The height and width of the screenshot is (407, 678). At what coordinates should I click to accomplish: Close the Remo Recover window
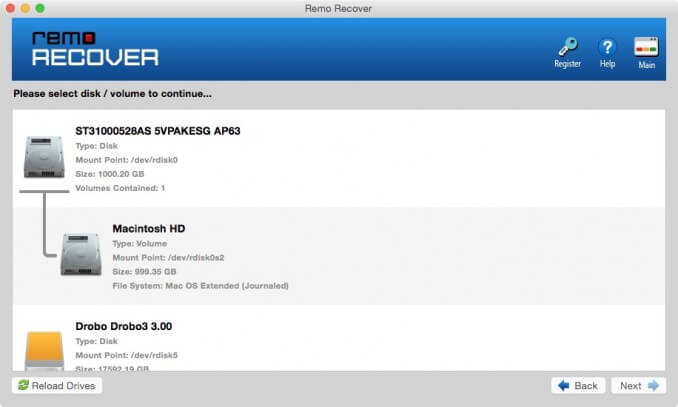[x=12, y=8]
